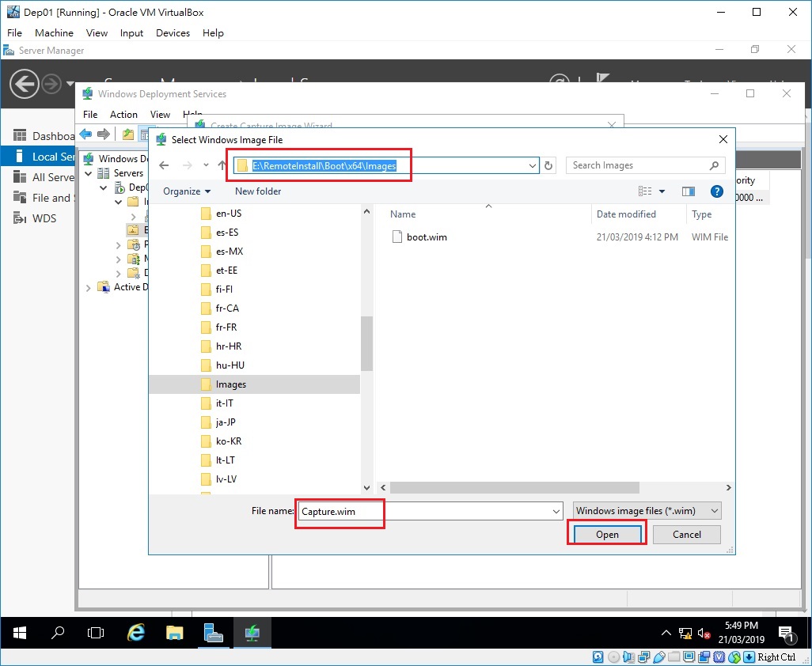Open File Explorer from taskbar
Viewport: 812px width, 666px height.
point(175,632)
